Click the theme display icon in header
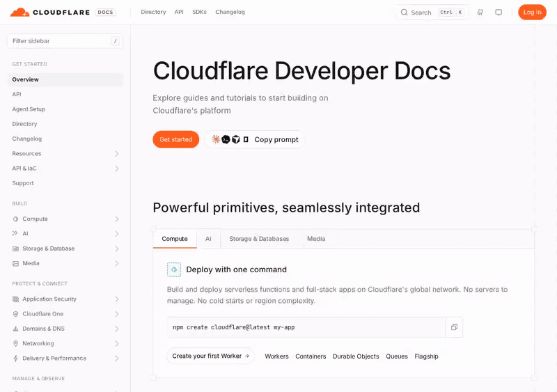The width and height of the screenshot is (557, 392). [x=499, y=13]
